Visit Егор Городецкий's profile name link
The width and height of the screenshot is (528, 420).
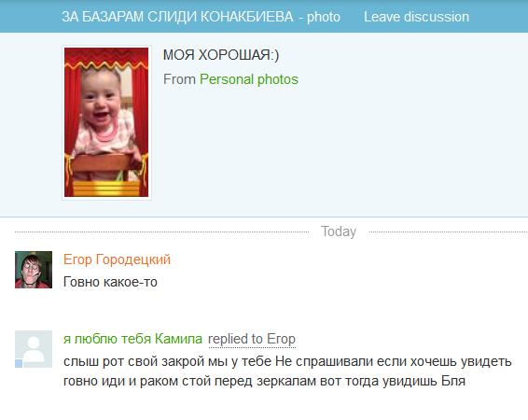click(117, 259)
